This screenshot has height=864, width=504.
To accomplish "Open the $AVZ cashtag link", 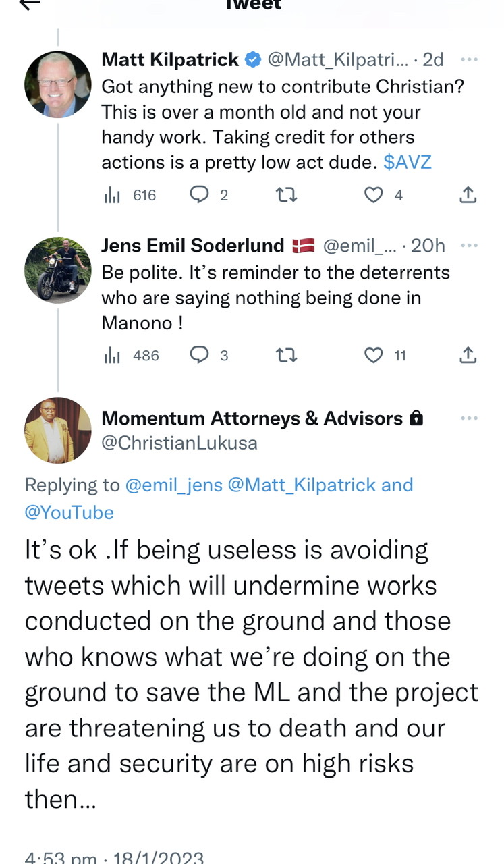I will tap(407, 163).
